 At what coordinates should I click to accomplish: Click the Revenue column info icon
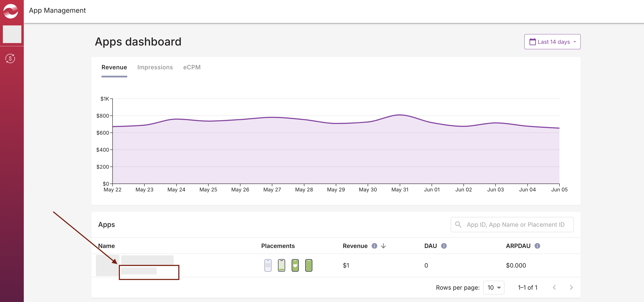pos(374,246)
